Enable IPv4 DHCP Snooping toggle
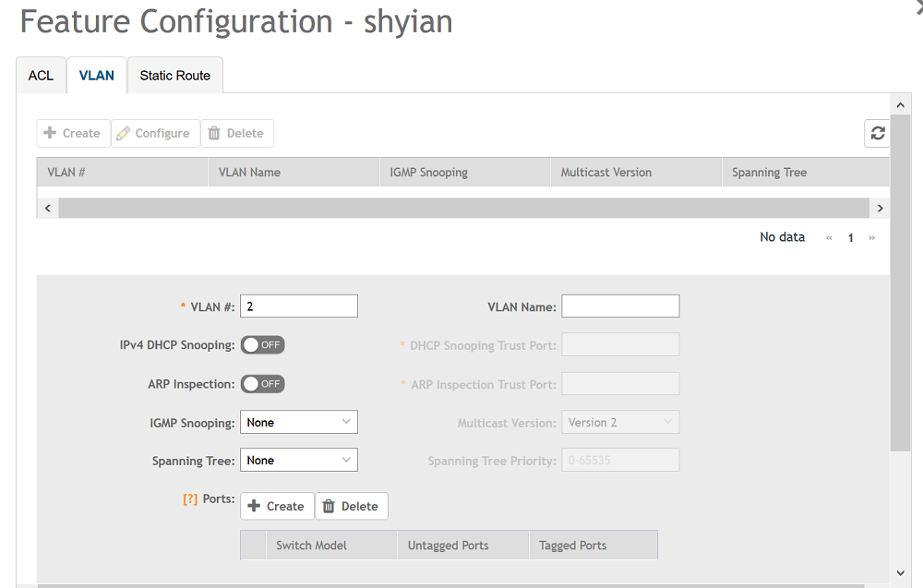This screenshot has width=923, height=588. coord(262,345)
